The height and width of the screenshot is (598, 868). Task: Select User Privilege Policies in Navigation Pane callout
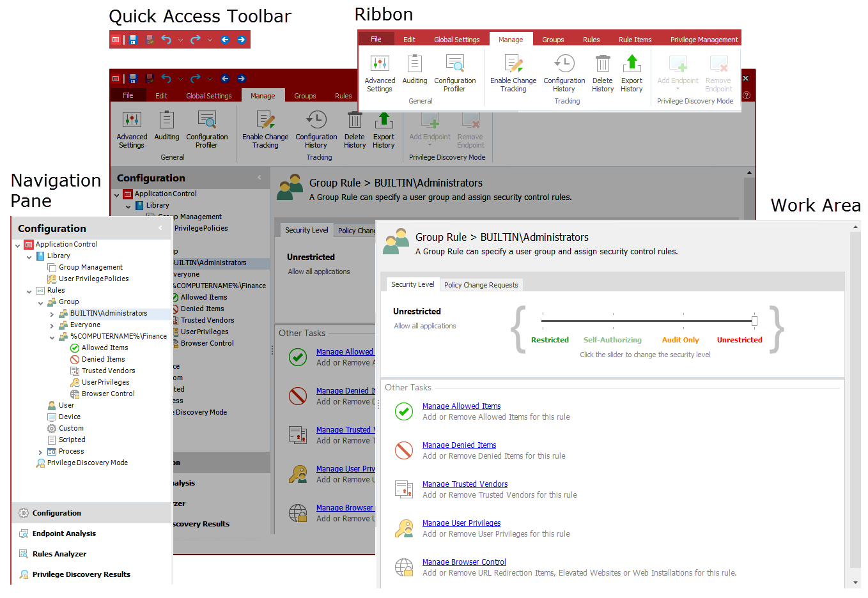[x=94, y=279]
